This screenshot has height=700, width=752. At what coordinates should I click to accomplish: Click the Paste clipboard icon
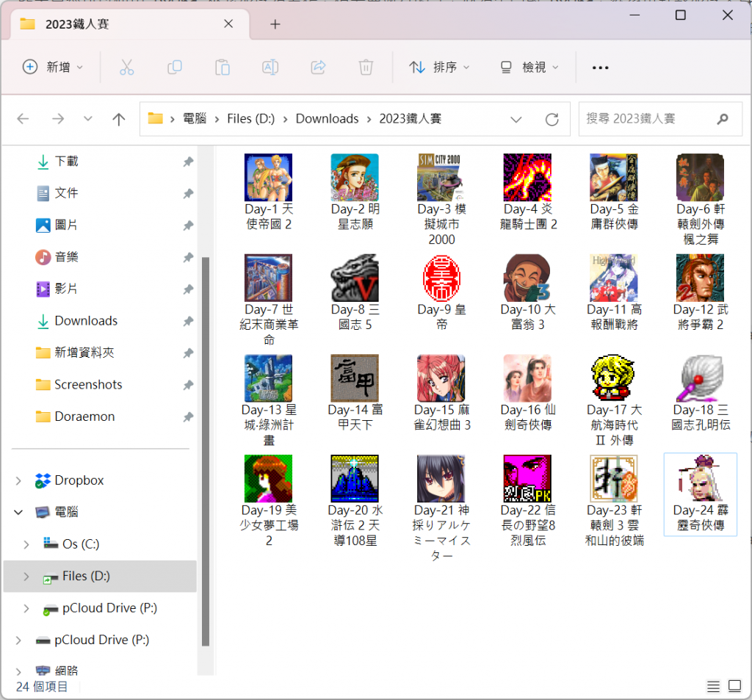pos(223,67)
